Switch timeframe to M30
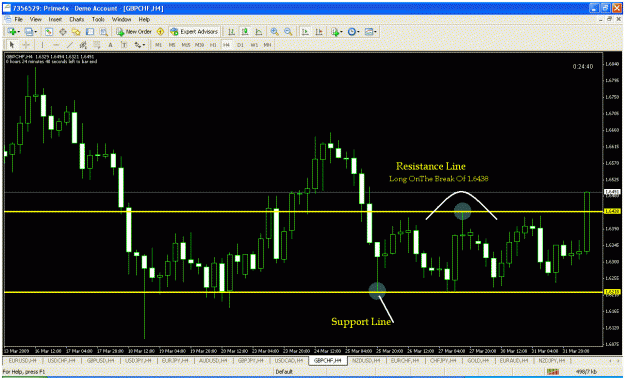The width and height of the screenshot is (625, 378). [199, 45]
